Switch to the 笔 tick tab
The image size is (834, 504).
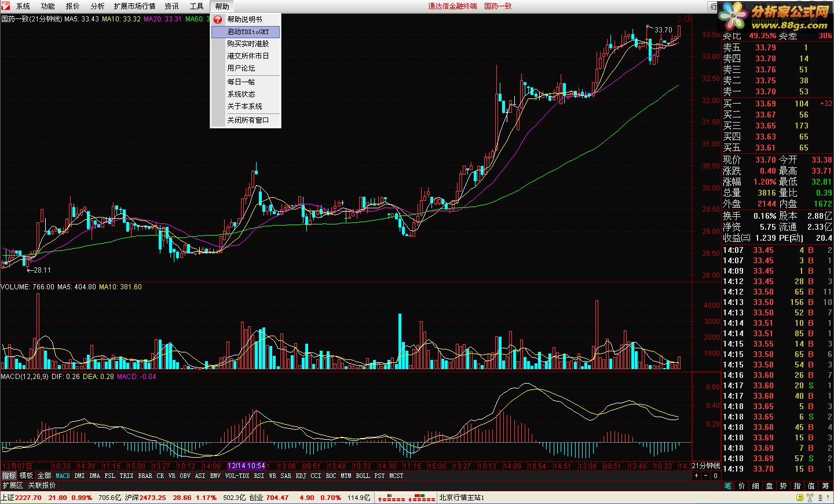(x=727, y=486)
